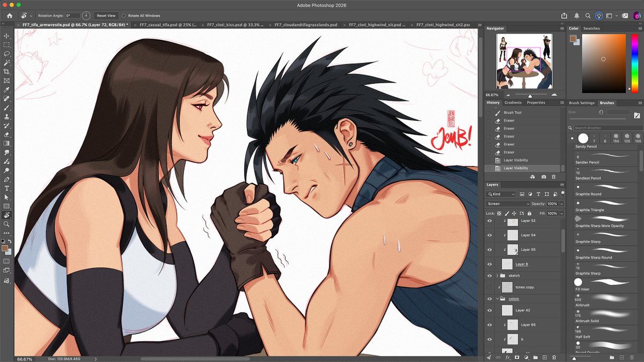Open the fx layer style menu

coord(507,357)
